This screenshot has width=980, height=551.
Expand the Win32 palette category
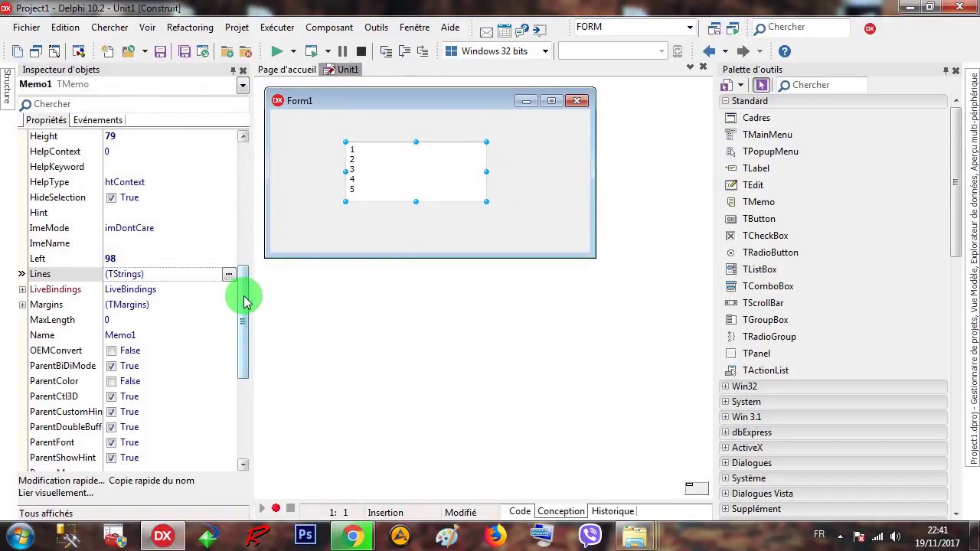pos(725,386)
